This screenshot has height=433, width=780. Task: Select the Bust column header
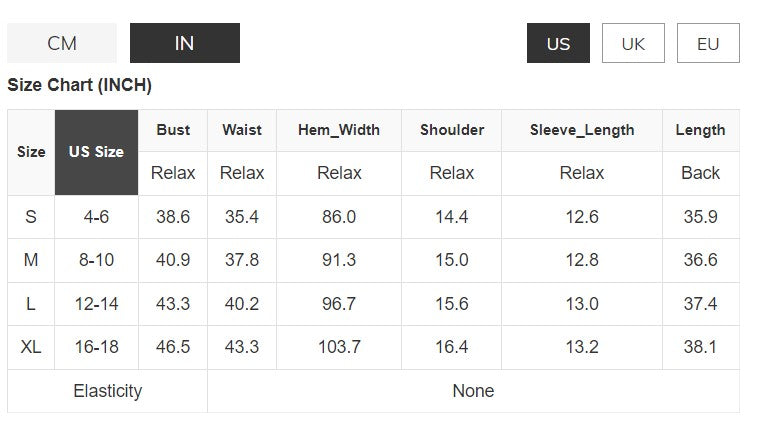coord(173,130)
